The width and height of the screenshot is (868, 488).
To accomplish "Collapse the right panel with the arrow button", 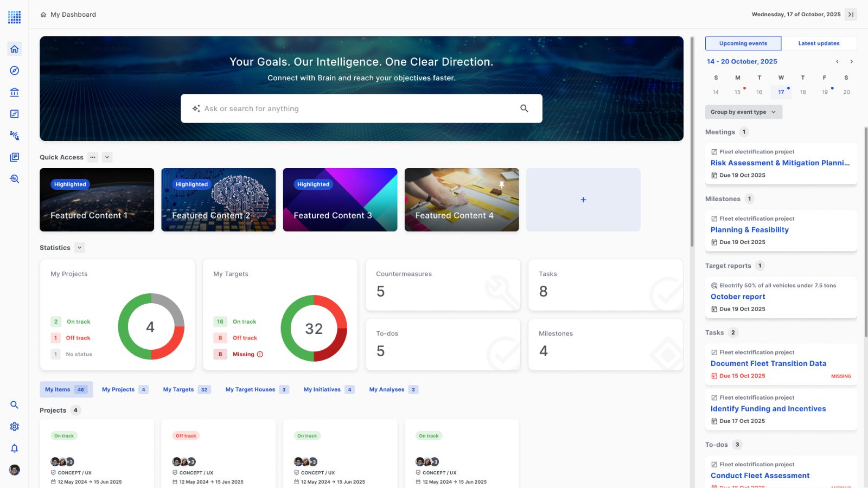I will 851,15.
